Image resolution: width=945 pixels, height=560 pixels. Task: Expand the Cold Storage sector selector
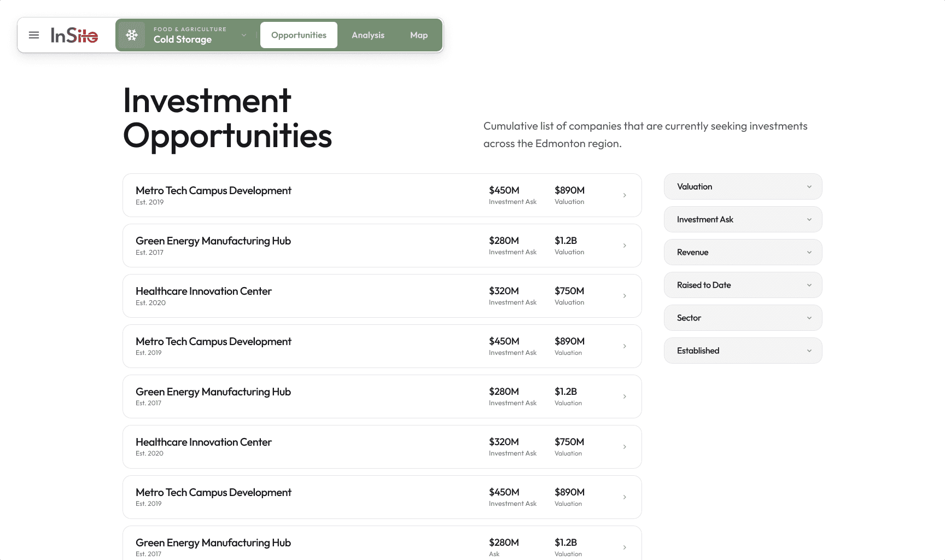[244, 35]
